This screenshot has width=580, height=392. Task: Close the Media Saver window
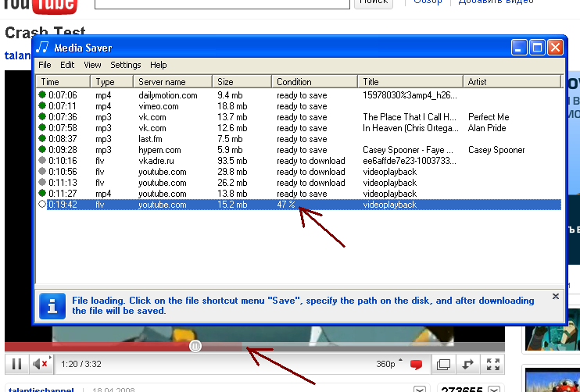555,48
